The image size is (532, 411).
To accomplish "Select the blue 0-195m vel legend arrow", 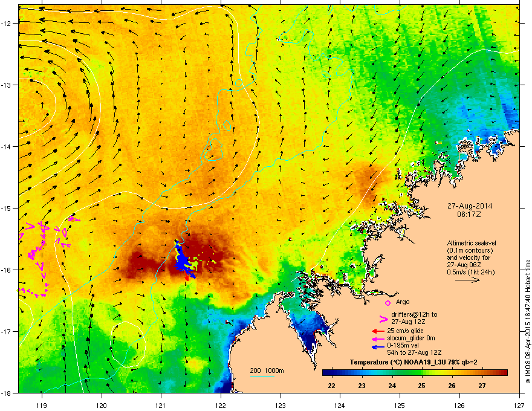I will coord(378,346).
